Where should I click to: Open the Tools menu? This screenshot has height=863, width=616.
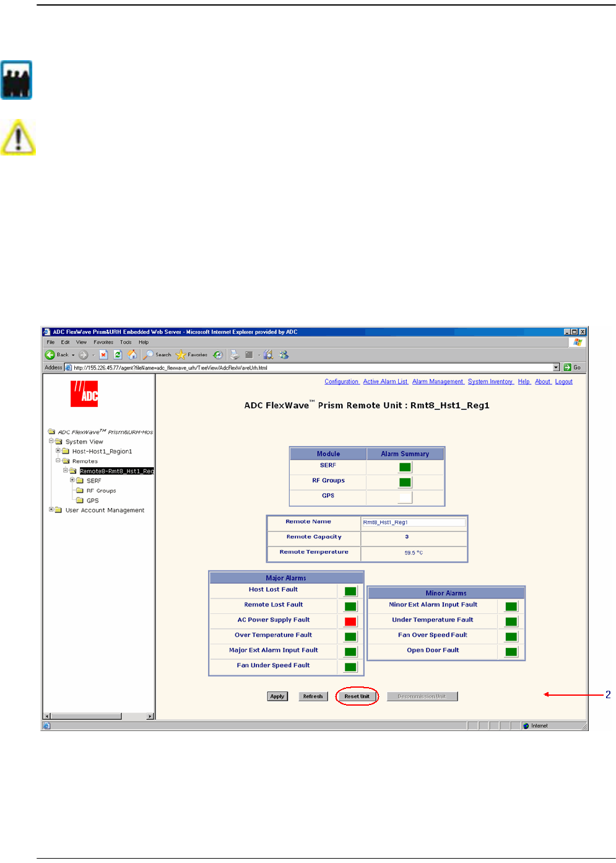point(126,342)
